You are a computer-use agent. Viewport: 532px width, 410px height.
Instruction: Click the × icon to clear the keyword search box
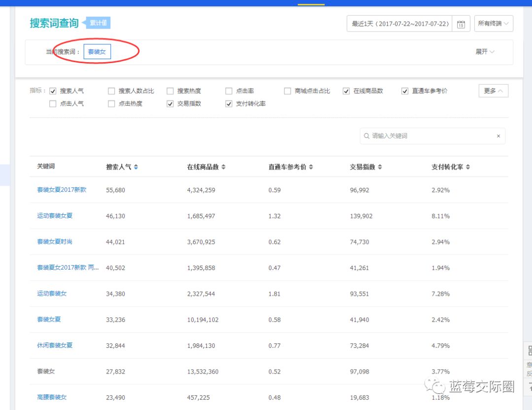click(498, 136)
